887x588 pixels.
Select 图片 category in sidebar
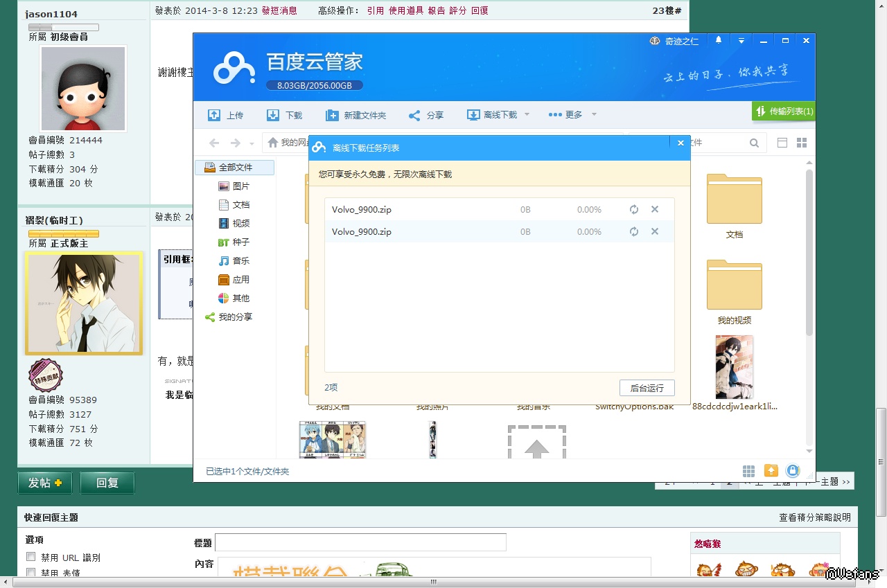(x=234, y=186)
